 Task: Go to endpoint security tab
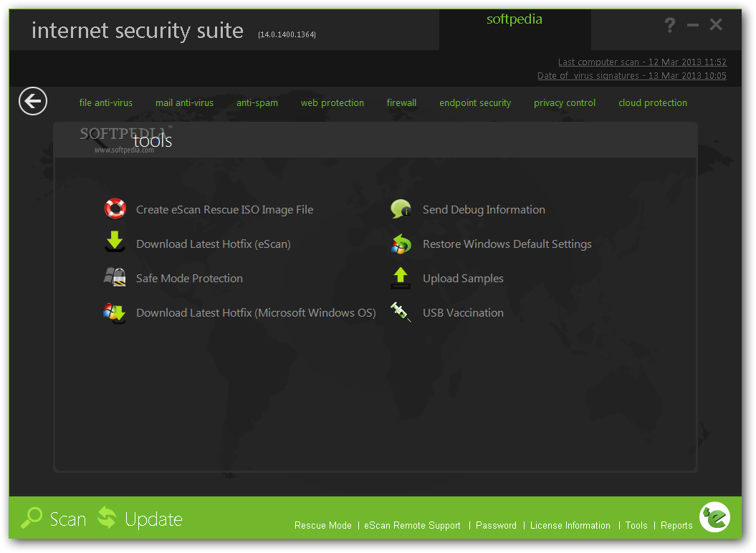tap(475, 102)
